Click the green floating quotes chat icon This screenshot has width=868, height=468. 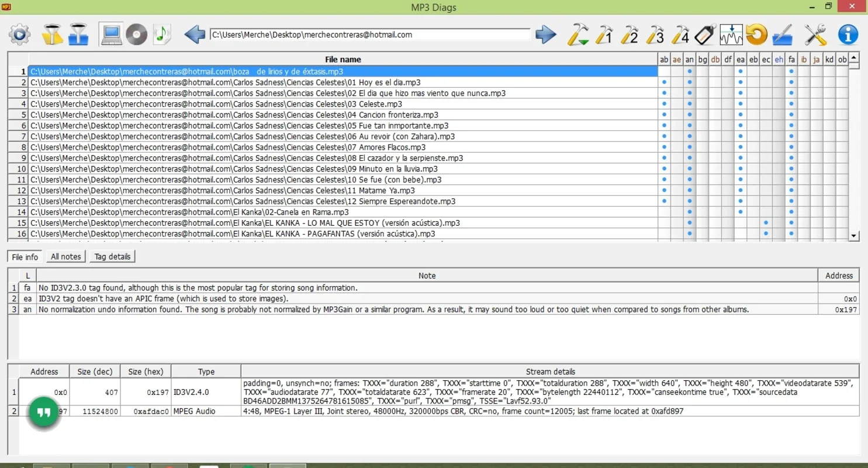tap(44, 412)
